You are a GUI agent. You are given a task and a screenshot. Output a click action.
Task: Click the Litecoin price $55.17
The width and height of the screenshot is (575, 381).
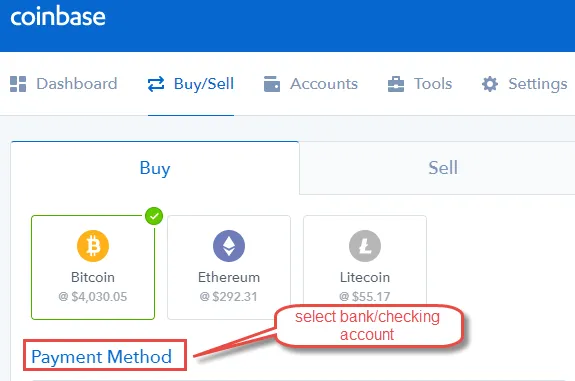[x=365, y=296]
